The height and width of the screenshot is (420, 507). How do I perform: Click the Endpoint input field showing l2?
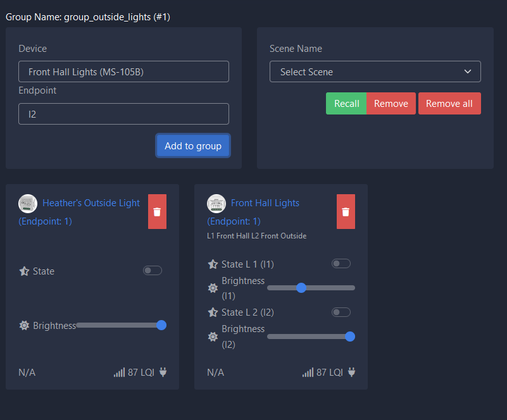point(123,114)
